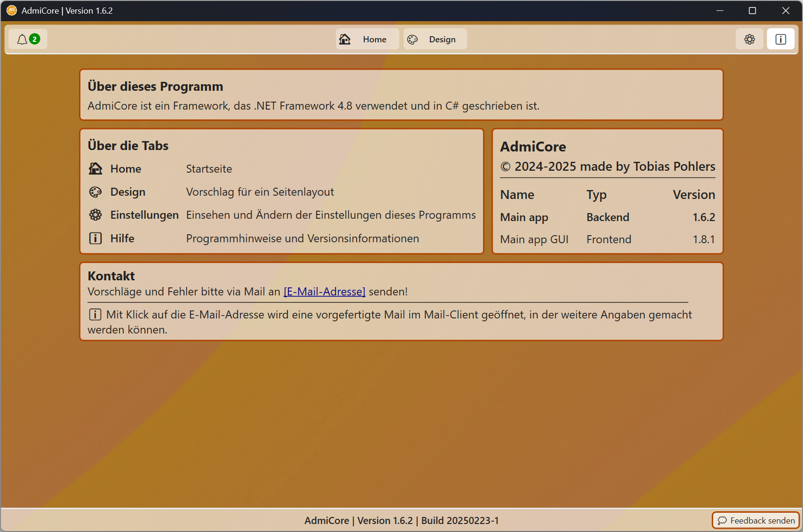
Task: Click the 'Typ' column header
Action: (596, 195)
